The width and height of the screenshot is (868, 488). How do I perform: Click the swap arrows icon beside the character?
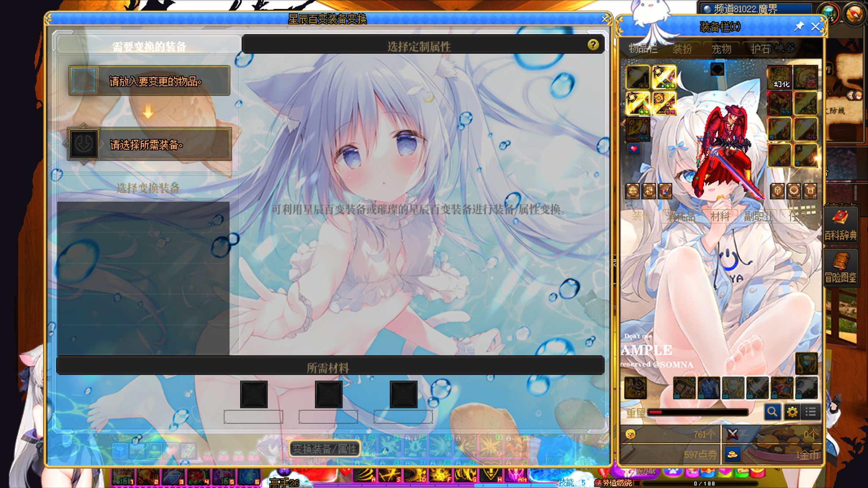pos(633,191)
